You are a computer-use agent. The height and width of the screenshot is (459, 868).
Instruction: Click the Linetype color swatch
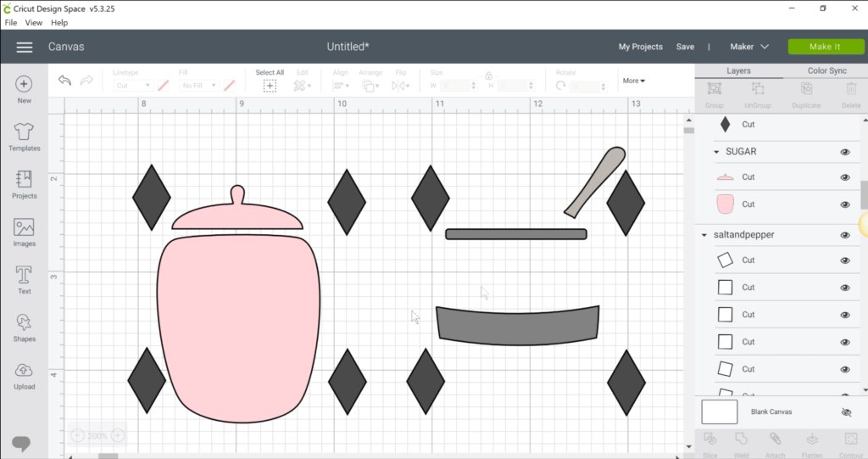coord(164,86)
